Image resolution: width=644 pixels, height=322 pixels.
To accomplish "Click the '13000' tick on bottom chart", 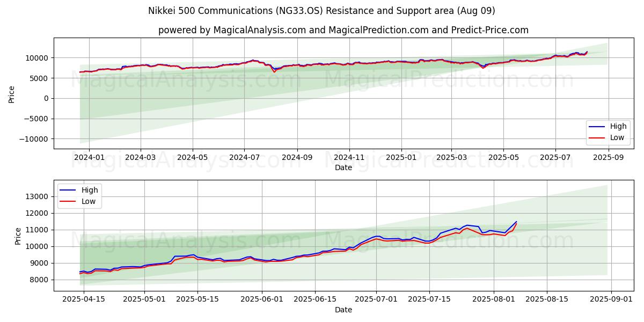I will [x=38, y=197].
